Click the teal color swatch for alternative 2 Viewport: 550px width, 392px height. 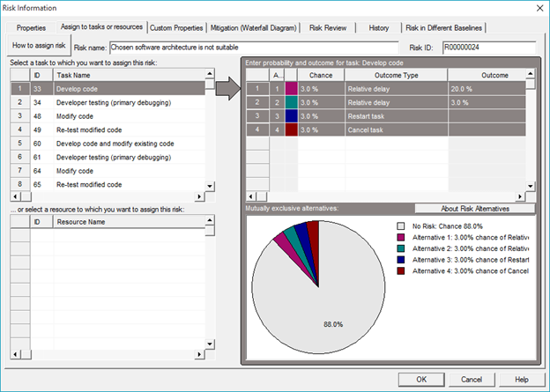tap(292, 102)
